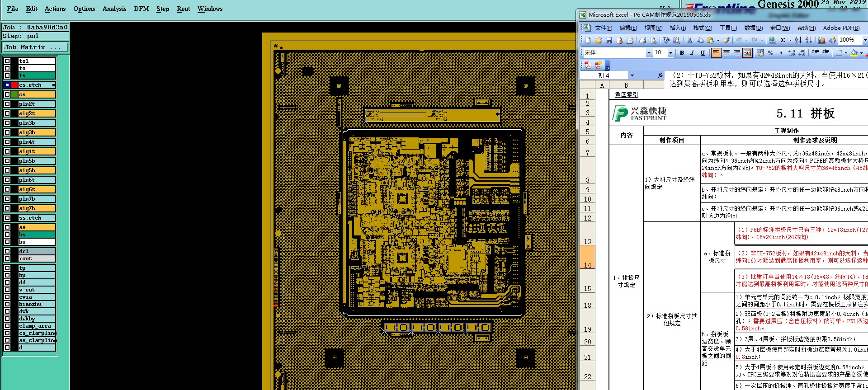
Task: Click Print Preview icon in Excel
Action: pos(653,40)
